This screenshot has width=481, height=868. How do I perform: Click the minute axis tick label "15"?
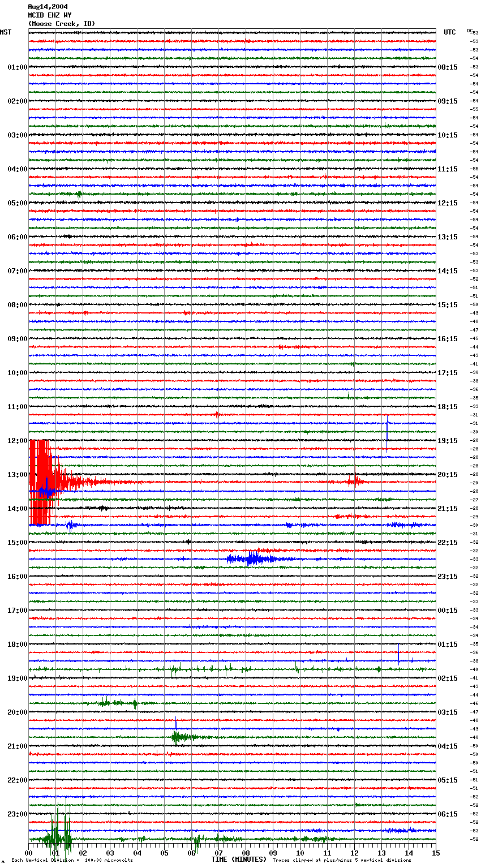[x=436, y=853]
